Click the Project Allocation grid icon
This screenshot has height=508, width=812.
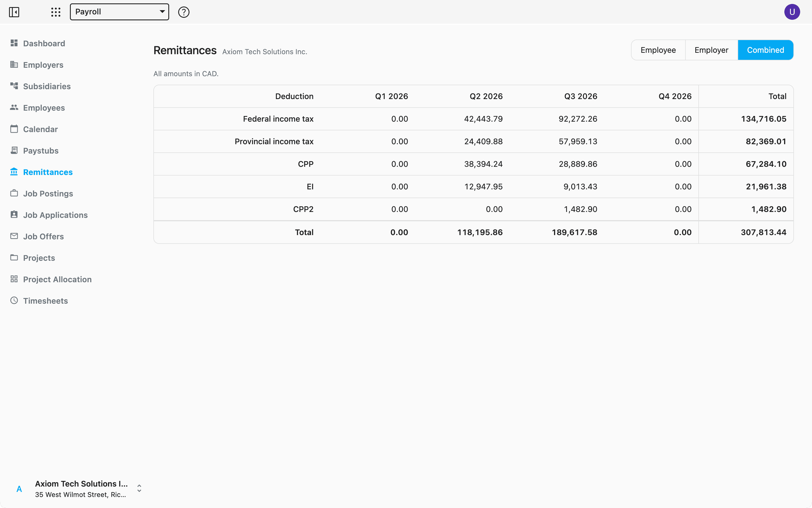point(14,279)
